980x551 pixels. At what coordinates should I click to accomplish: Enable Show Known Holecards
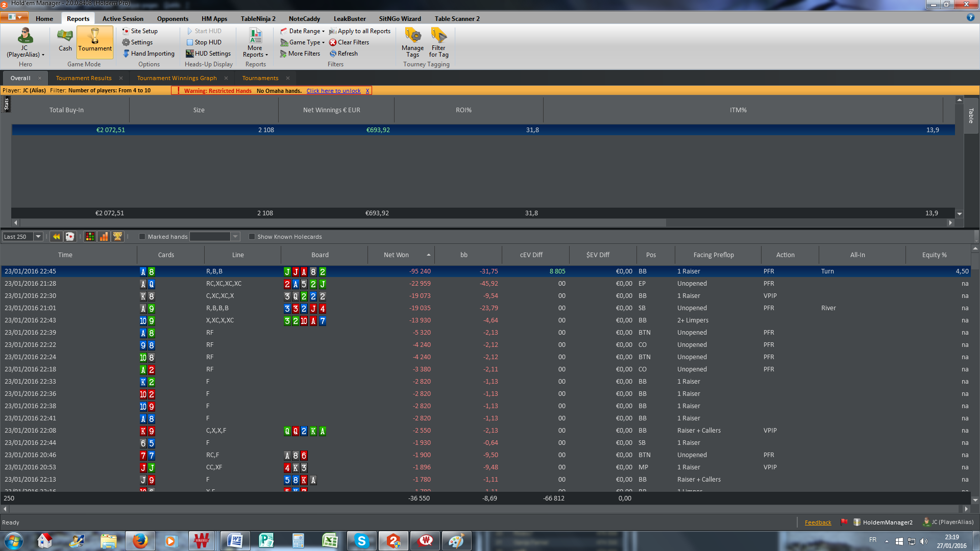point(252,237)
